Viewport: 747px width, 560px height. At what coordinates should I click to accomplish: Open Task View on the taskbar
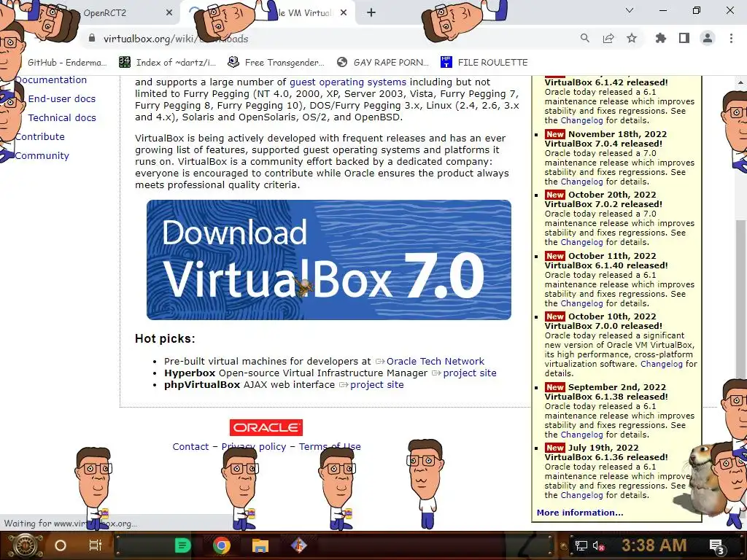(x=96, y=545)
